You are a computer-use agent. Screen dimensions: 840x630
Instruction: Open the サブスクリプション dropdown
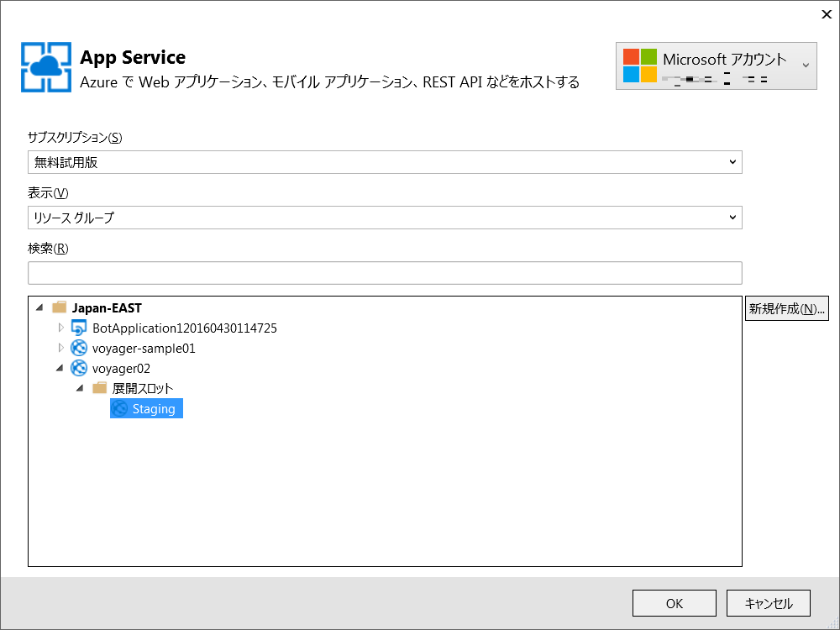[x=385, y=162]
